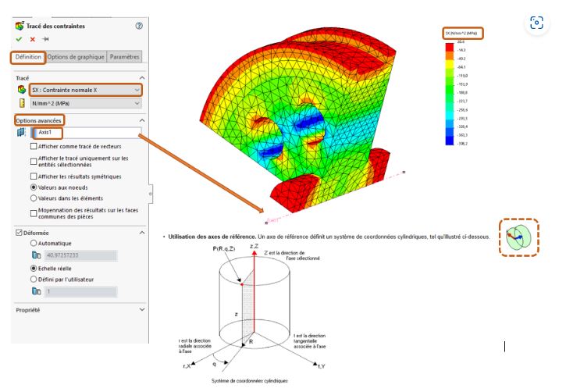Click the scale icon beside user-defined value 1
Image resolution: width=566 pixels, height=392 pixels.
coord(37,291)
